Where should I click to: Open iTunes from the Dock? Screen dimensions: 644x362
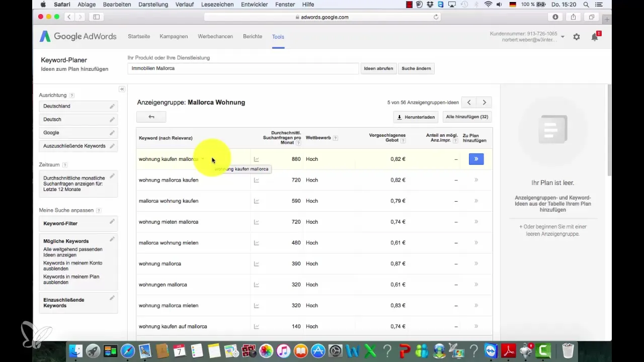(284, 351)
